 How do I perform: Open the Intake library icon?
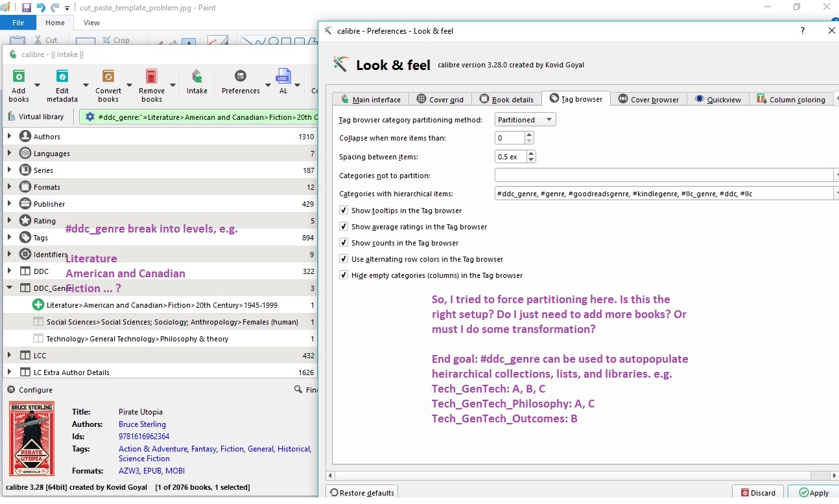[x=197, y=76]
